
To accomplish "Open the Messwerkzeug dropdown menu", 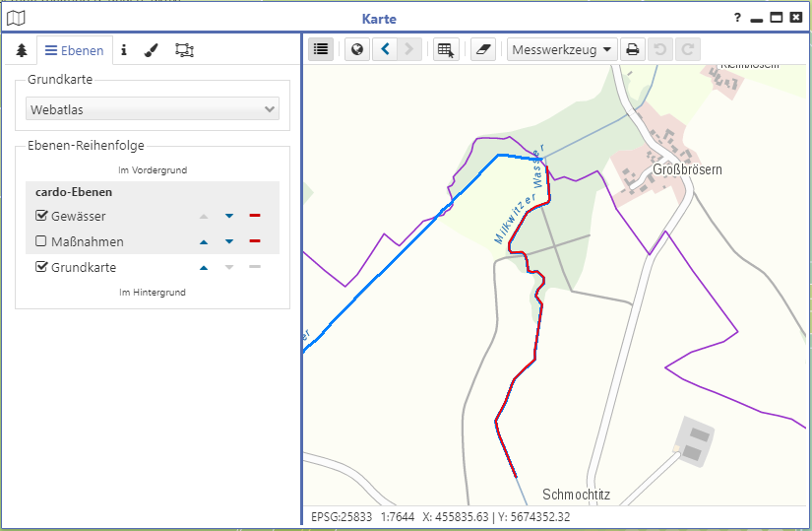I will point(562,49).
